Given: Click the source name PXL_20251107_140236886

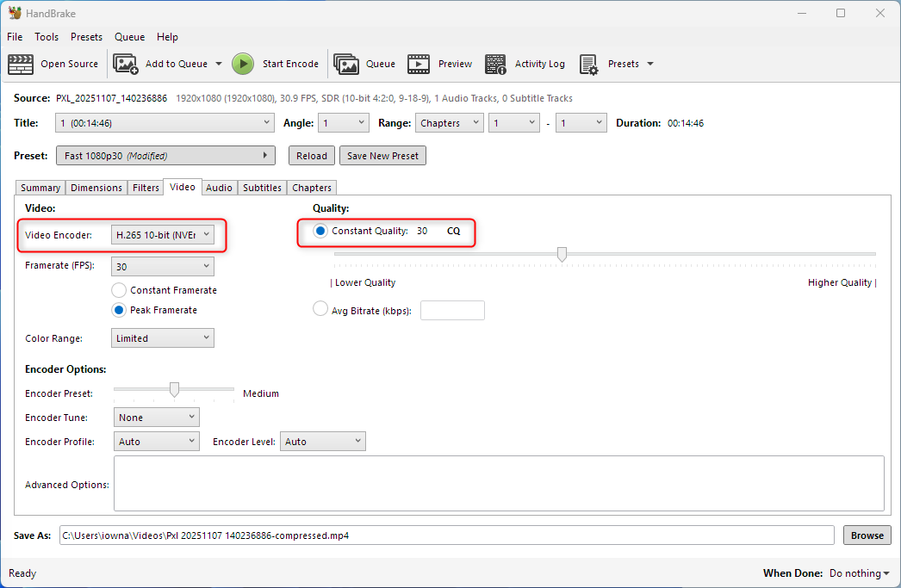Looking at the screenshot, I should click(111, 98).
